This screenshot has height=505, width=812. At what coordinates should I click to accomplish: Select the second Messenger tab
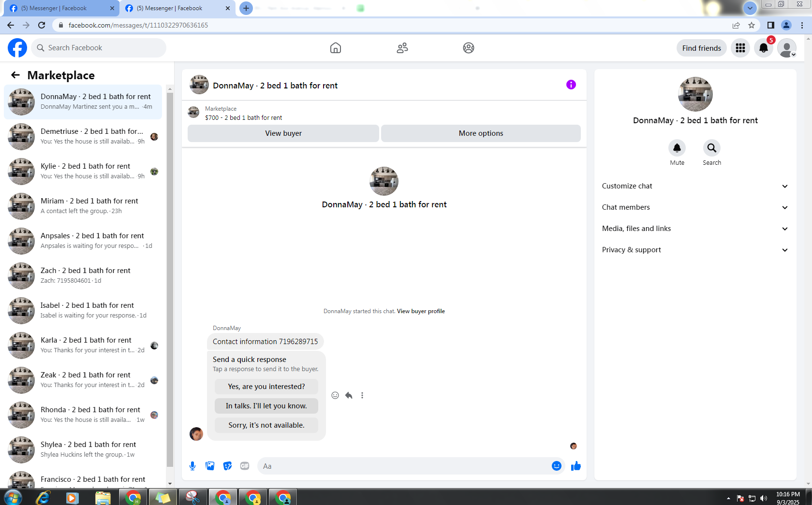point(177,8)
